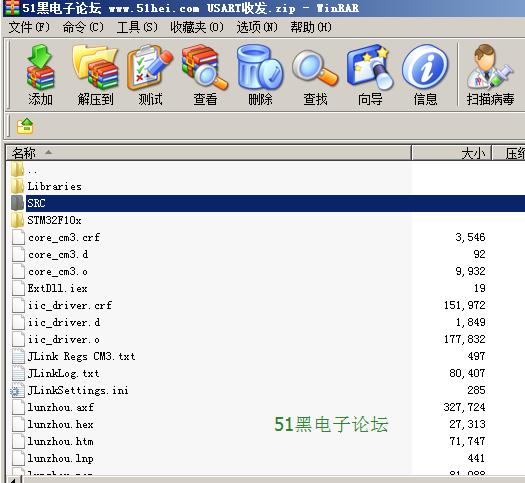Click the 查找 (Find) magnifier icon
Screen dimensions: 525x483
coord(315,68)
